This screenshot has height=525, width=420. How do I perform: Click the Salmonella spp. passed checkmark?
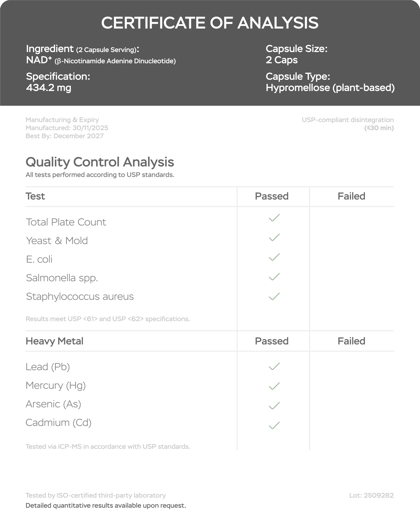click(x=274, y=277)
